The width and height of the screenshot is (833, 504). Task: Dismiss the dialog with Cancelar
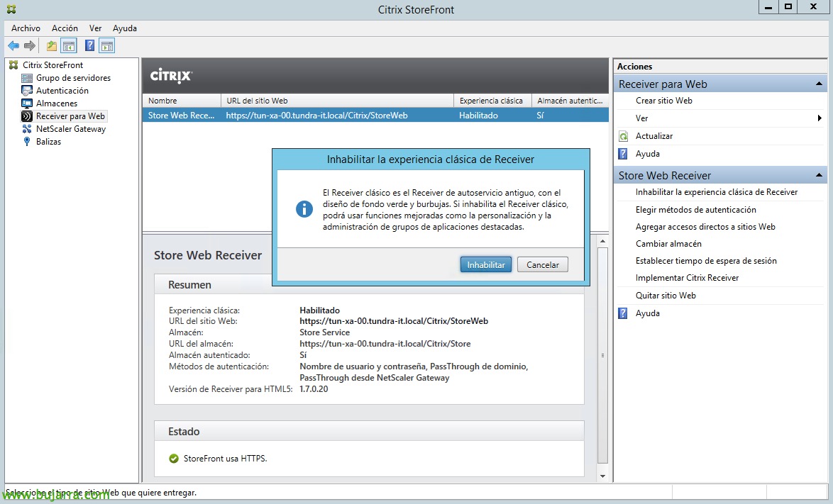542,264
